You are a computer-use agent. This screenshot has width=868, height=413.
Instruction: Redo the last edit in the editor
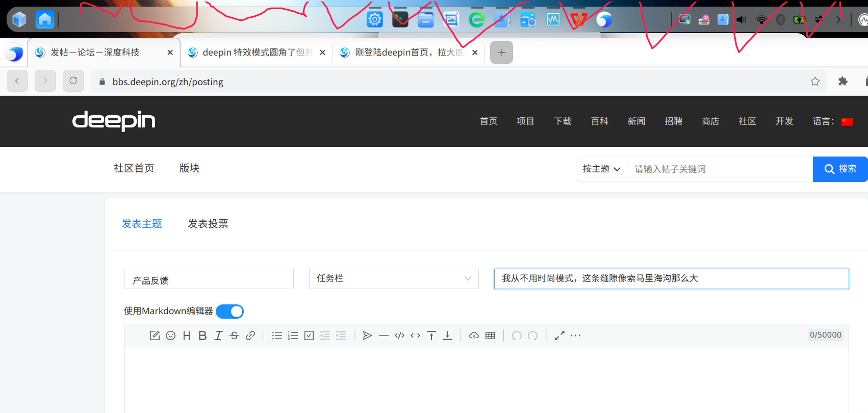click(533, 335)
